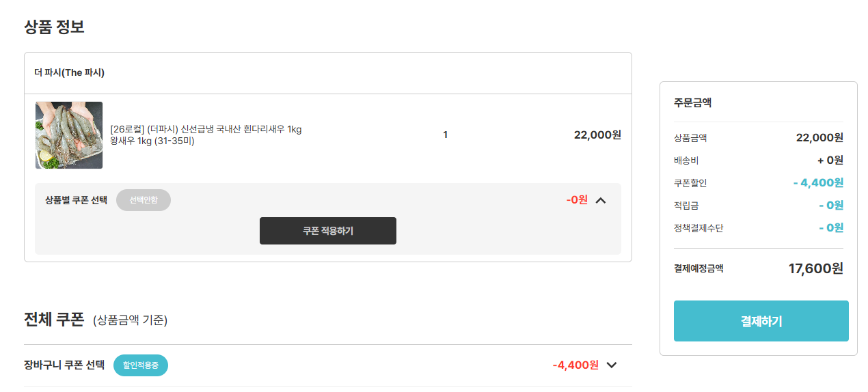Click the 장바구니 쿠폰 선택 label

[64, 365]
